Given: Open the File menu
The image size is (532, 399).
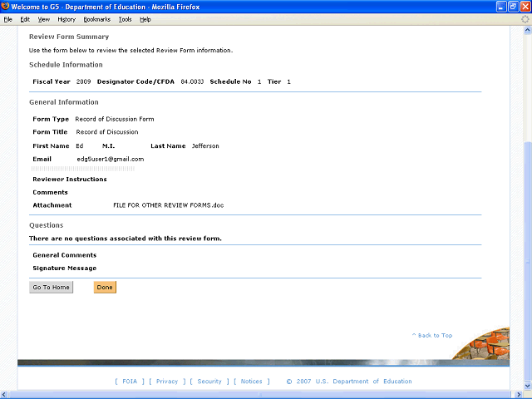Looking at the screenshot, I should coord(7,20).
